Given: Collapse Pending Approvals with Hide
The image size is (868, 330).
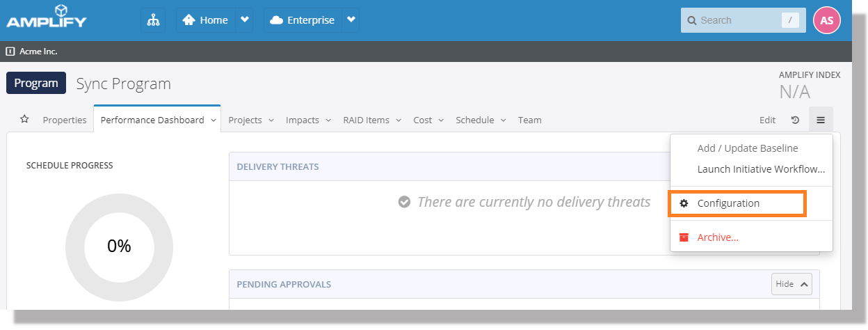Looking at the screenshot, I should [791, 284].
